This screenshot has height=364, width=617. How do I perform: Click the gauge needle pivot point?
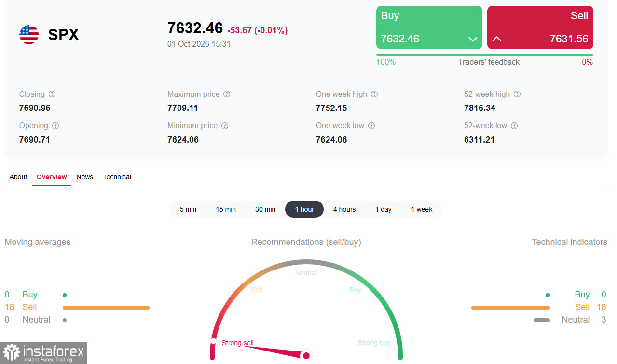[x=306, y=356]
